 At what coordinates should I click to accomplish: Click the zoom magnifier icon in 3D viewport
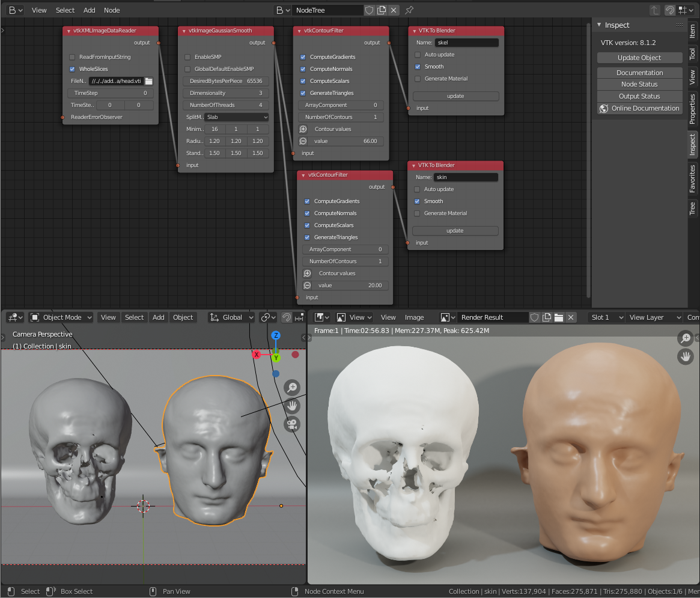click(292, 388)
